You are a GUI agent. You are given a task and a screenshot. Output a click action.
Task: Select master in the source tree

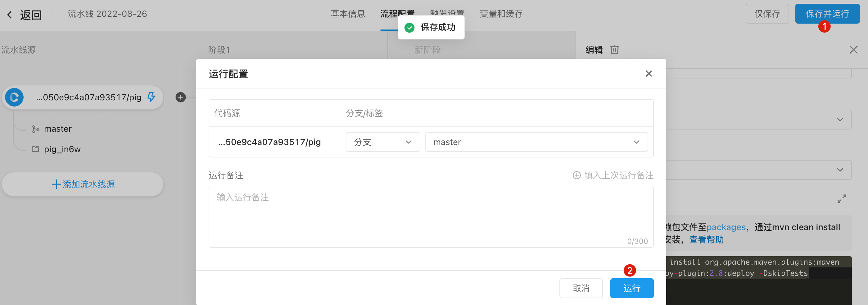pyautogui.click(x=58, y=129)
